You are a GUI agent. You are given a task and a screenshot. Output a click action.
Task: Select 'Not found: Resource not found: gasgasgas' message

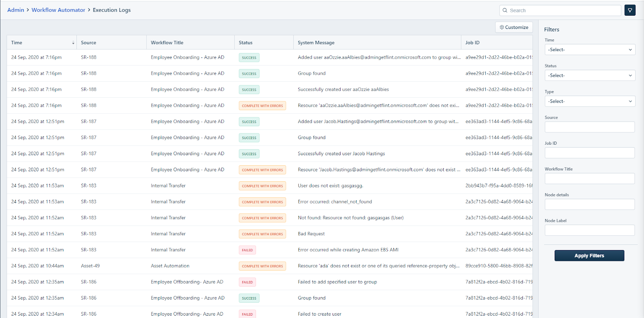point(351,218)
